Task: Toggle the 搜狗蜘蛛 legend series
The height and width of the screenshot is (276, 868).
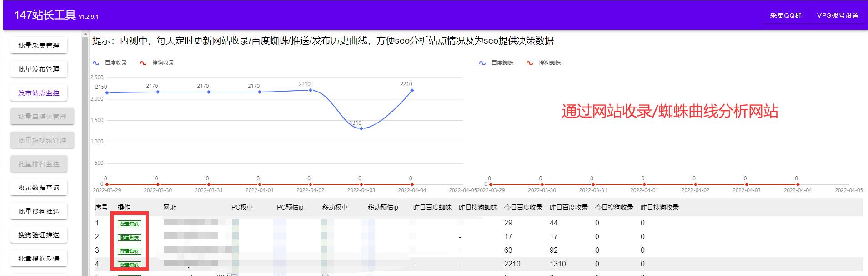Action: (544, 63)
